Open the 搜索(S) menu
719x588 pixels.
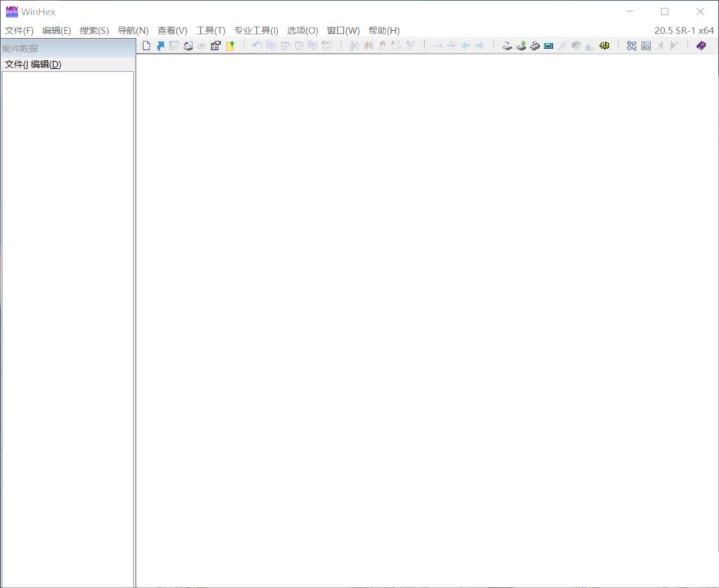(x=94, y=31)
